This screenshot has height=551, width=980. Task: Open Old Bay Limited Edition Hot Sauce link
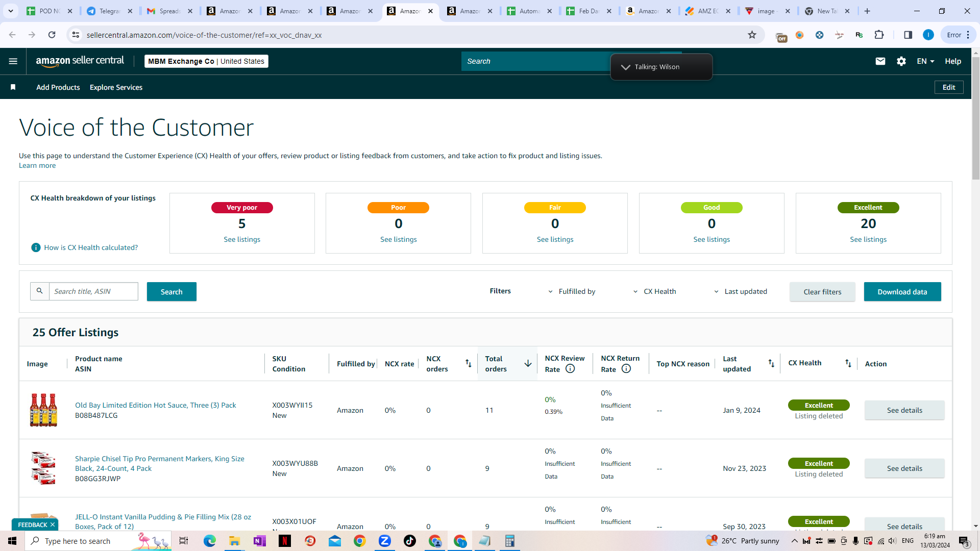(156, 405)
